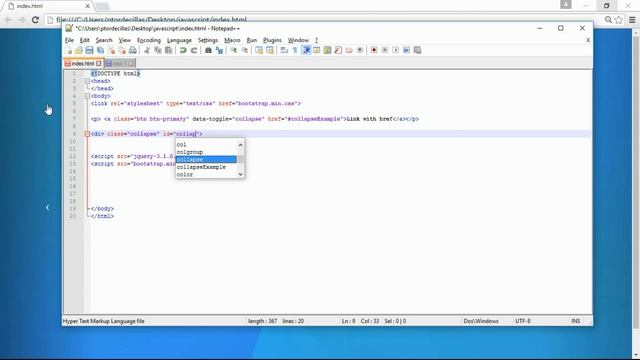
Task: Toggle synchronize horizontal scrolling icon
Action: 270,50
